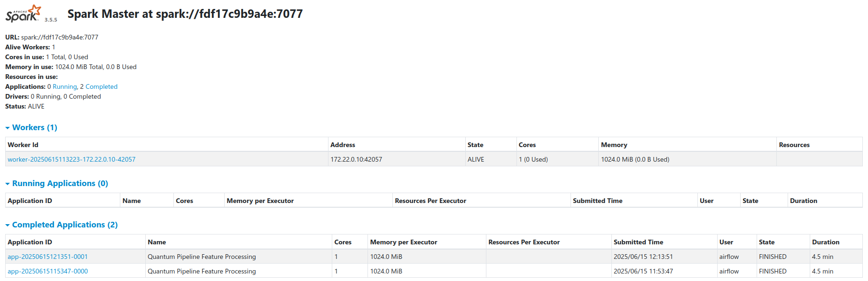Screen dimensions: 868x281
Task: Open worker-20250615113223-172.22.0.10-42057 details
Action: click(71, 159)
